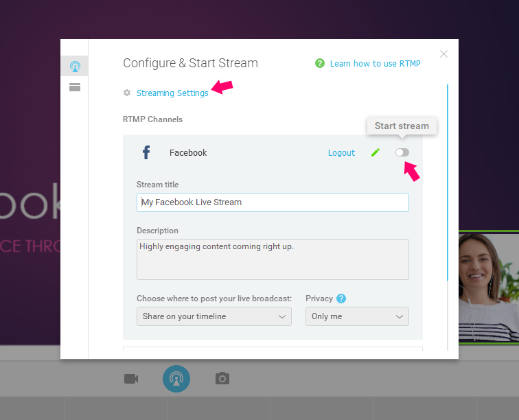
Task: Click the Stream title label
Action: pyautogui.click(x=158, y=185)
